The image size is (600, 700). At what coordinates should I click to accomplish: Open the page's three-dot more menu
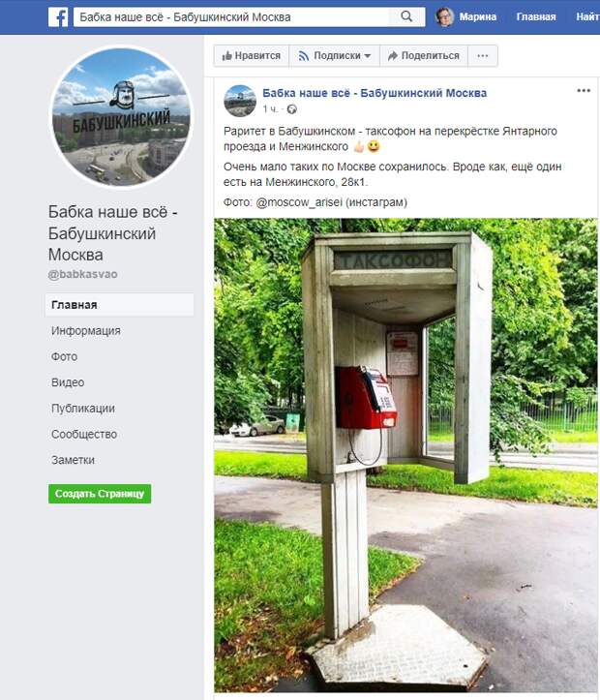483,56
